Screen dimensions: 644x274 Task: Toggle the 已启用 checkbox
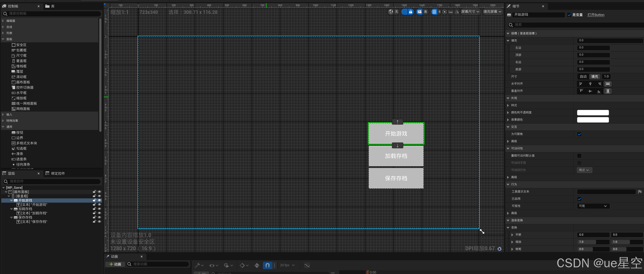579,199
